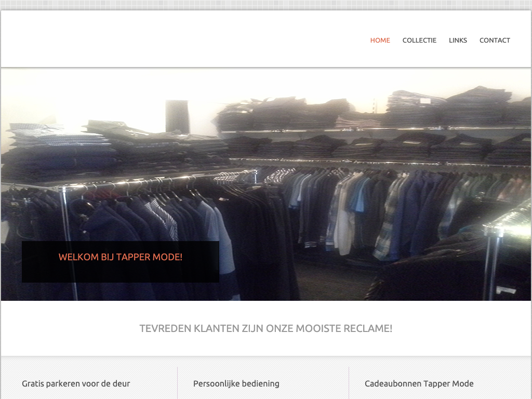Click the empty white header logo area

(104, 39)
